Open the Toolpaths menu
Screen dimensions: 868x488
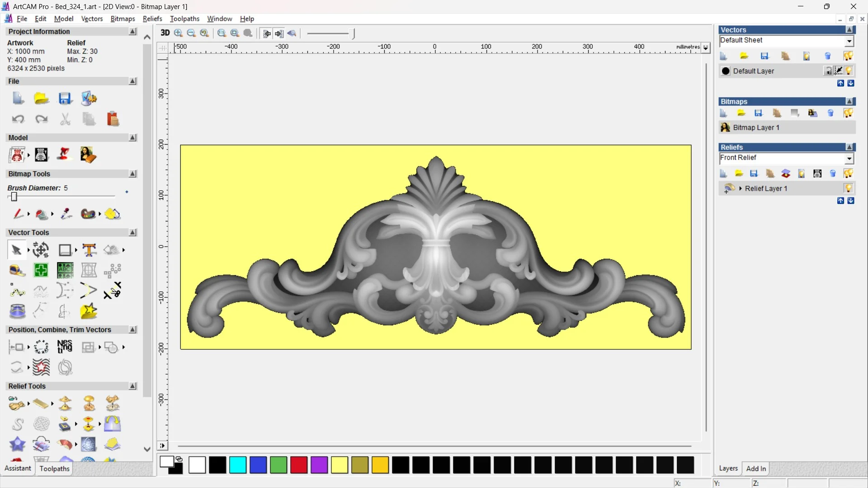[184, 19]
